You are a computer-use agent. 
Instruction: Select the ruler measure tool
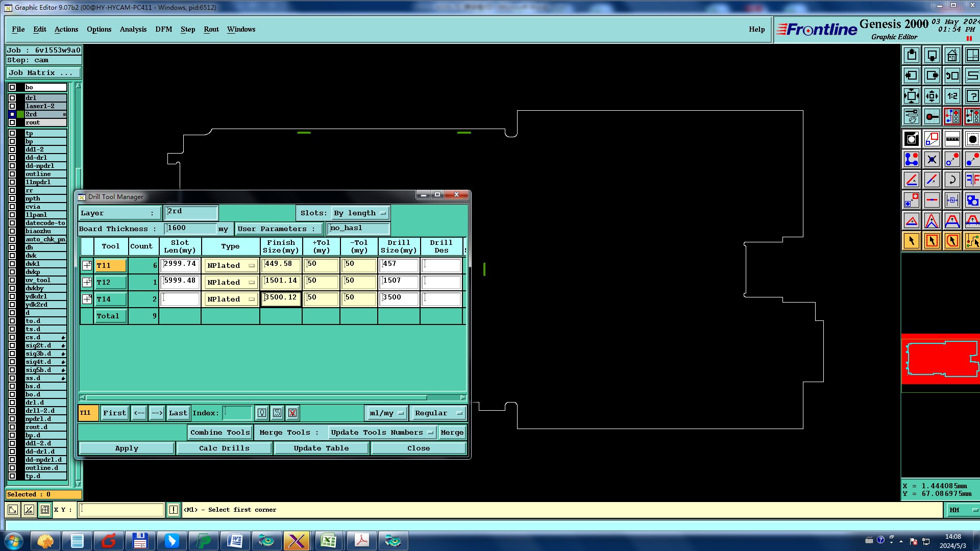click(952, 139)
